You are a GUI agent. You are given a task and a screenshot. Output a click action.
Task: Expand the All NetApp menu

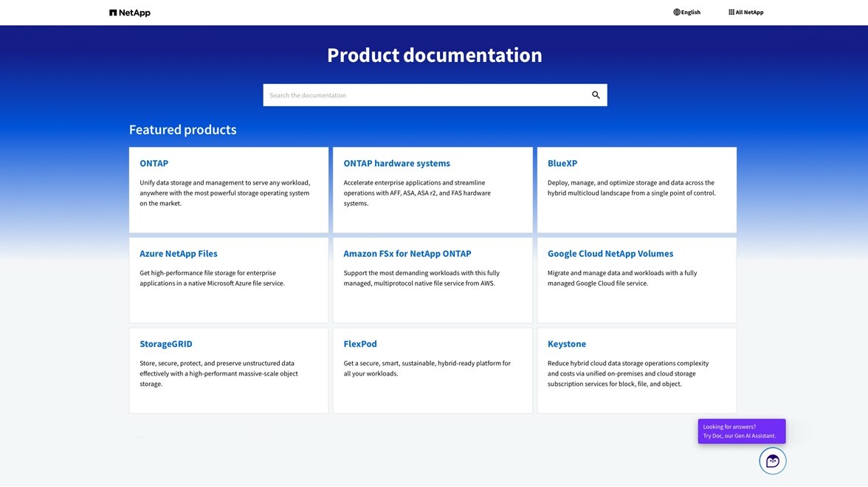745,12
